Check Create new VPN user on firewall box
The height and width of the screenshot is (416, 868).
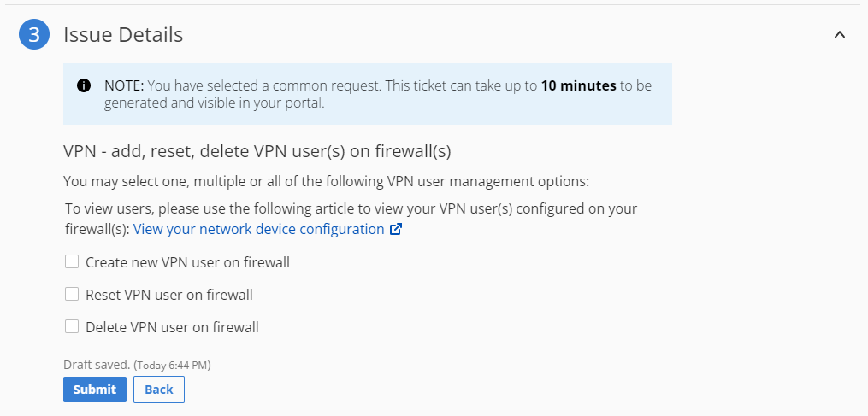coord(72,261)
